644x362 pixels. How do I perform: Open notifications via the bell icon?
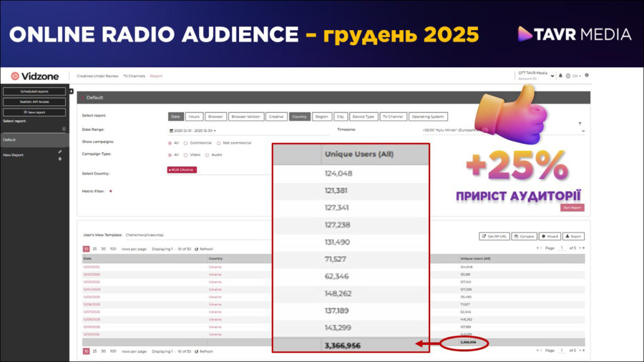pyautogui.click(x=561, y=75)
